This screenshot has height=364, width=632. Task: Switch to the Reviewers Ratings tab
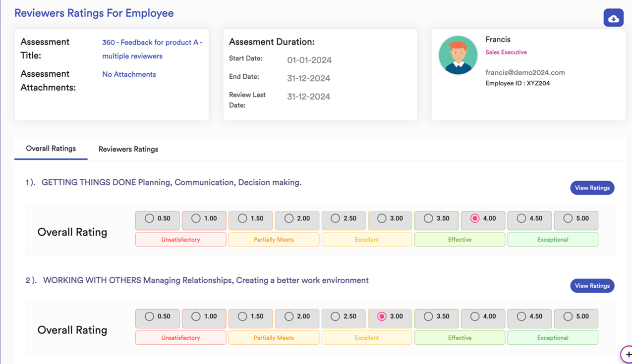[x=128, y=149]
